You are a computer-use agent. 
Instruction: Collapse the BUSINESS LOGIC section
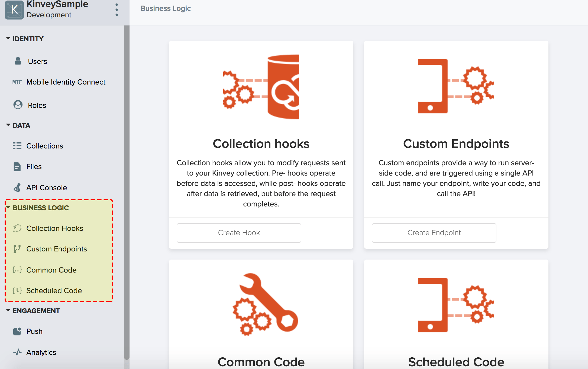(x=8, y=208)
